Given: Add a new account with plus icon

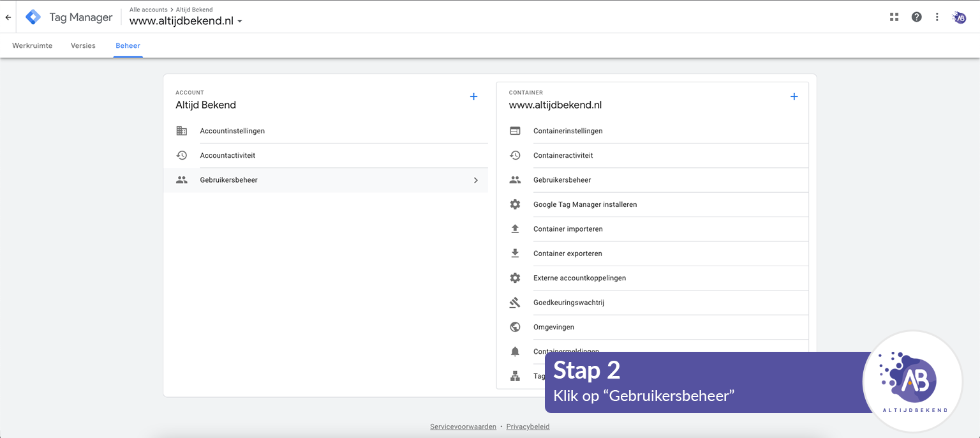Looking at the screenshot, I should tap(473, 97).
